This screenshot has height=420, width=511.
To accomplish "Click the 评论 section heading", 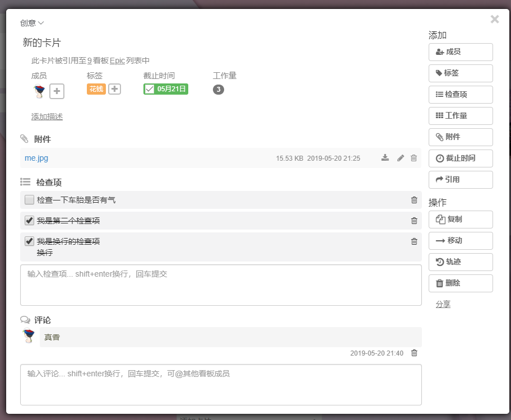I will [43, 320].
